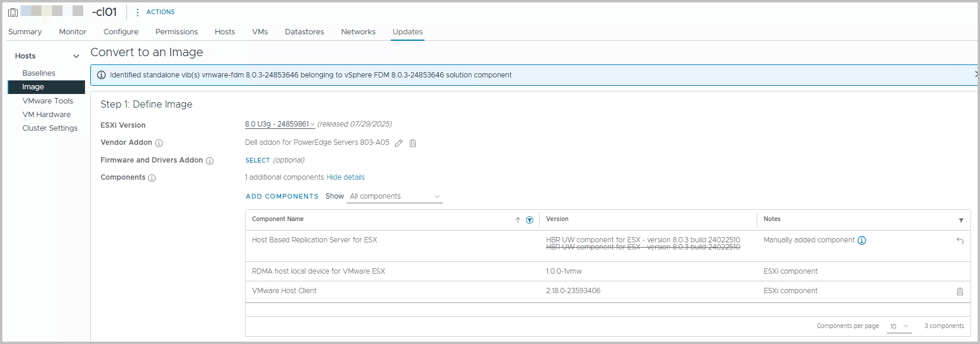Viewport: 980px width, 344px height.
Task: Open Baselines in the sidebar
Action: (x=39, y=73)
